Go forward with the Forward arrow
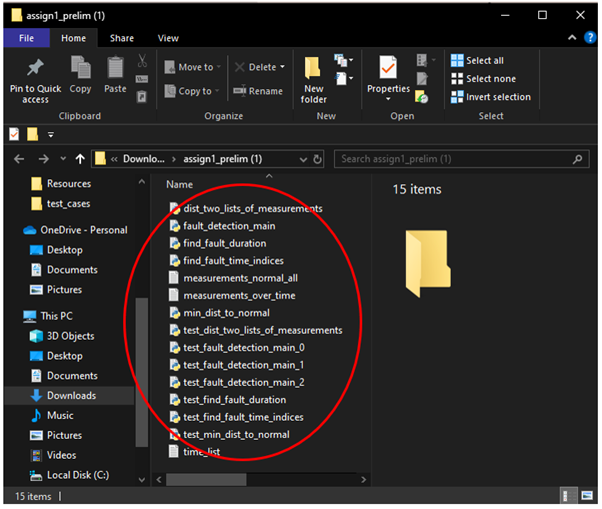This screenshot has width=602, height=509. 44,159
